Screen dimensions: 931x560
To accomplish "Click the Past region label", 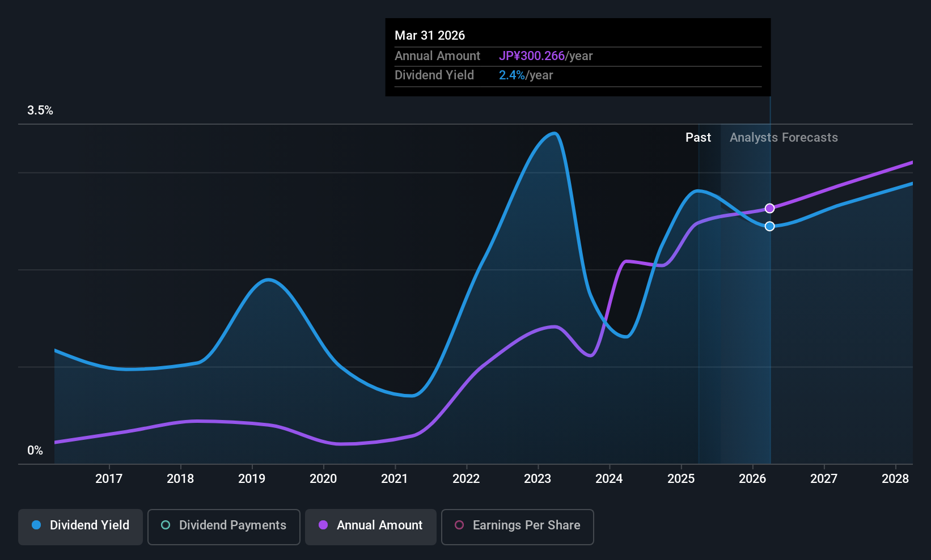I will coord(698,138).
